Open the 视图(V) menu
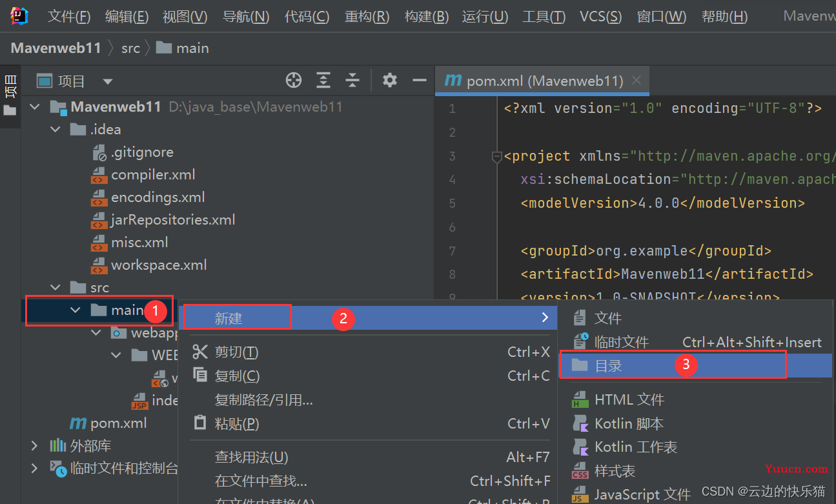 (185, 17)
